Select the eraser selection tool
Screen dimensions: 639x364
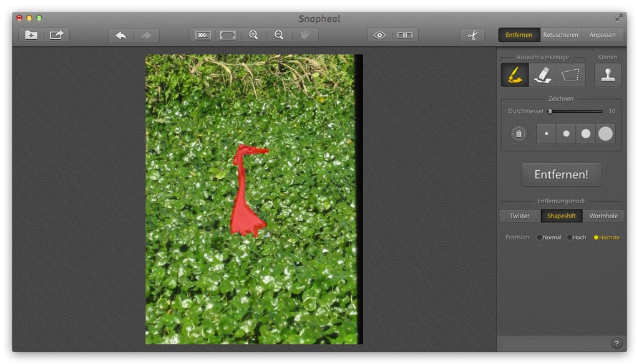pyautogui.click(x=543, y=75)
